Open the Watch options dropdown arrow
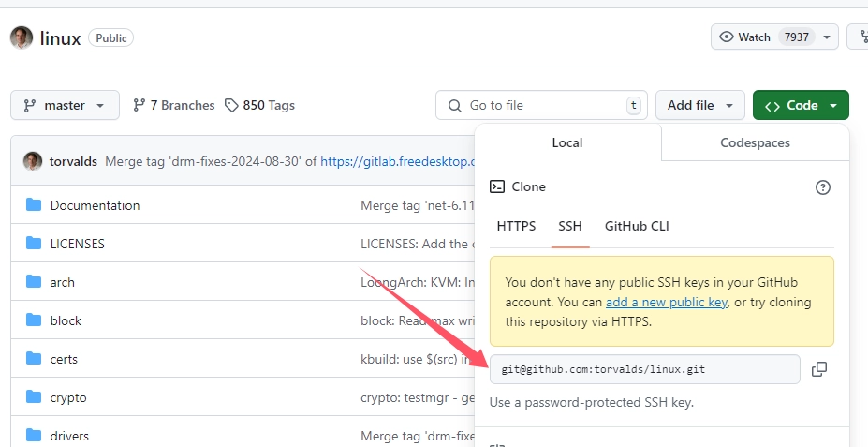 point(826,37)
